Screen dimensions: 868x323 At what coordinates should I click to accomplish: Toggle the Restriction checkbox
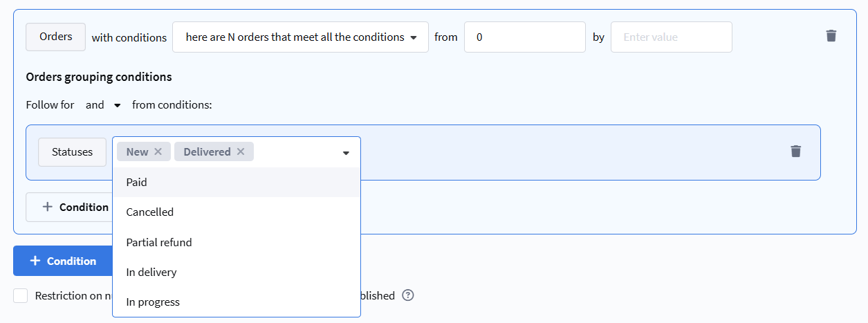[x=21, y=295]
